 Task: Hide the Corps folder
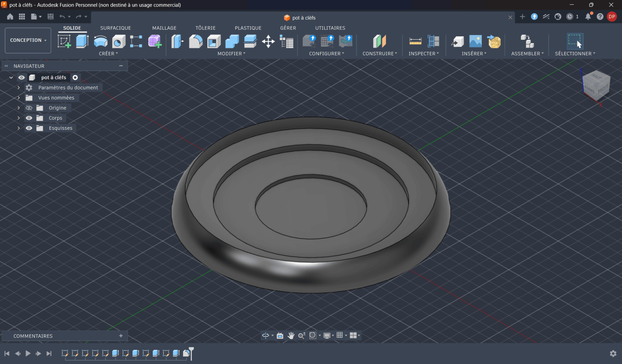pos(29,118)
